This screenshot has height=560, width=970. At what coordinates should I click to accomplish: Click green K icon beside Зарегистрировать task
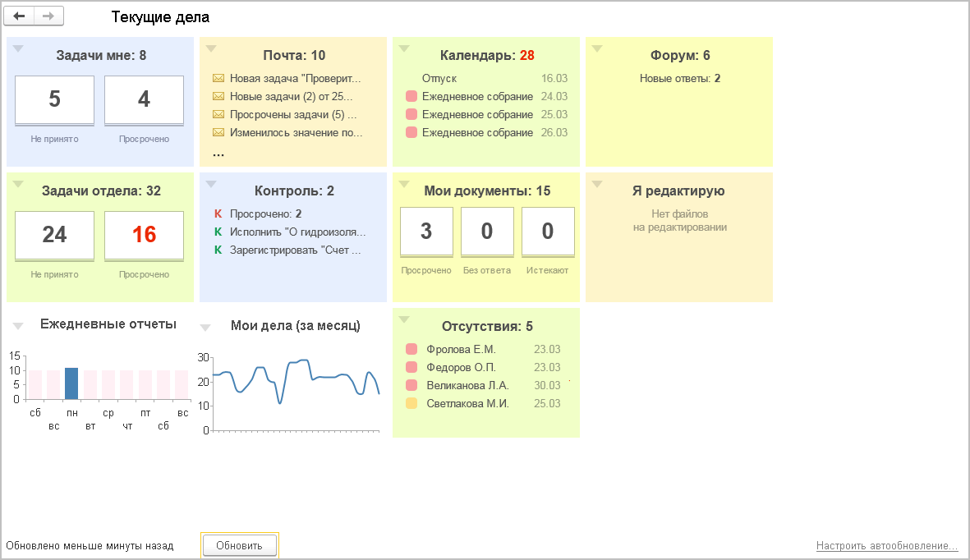tap(218, 250)
